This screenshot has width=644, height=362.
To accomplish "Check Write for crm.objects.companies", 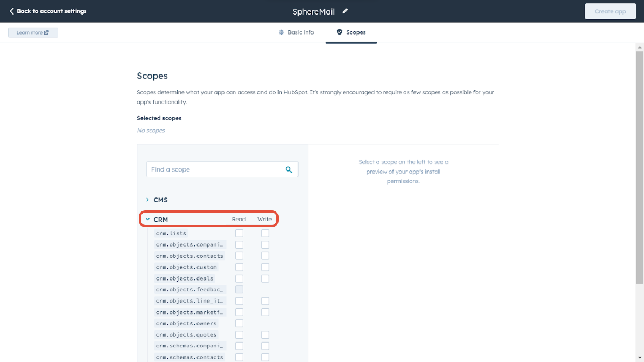I will (266, 244).
